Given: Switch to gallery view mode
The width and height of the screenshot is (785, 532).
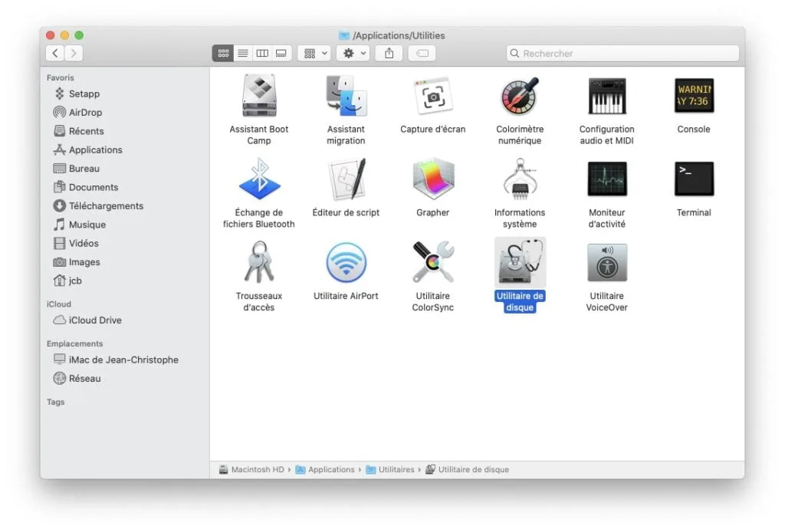Looking at the screenshot, I should (281, 53).
